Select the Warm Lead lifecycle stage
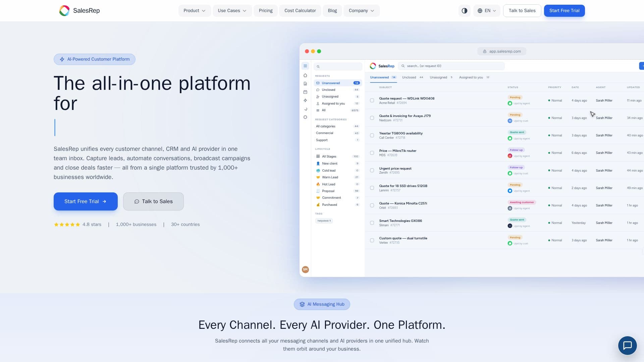Image resolution: width=644 pixels, height=362 pixels. coord(338,177)
